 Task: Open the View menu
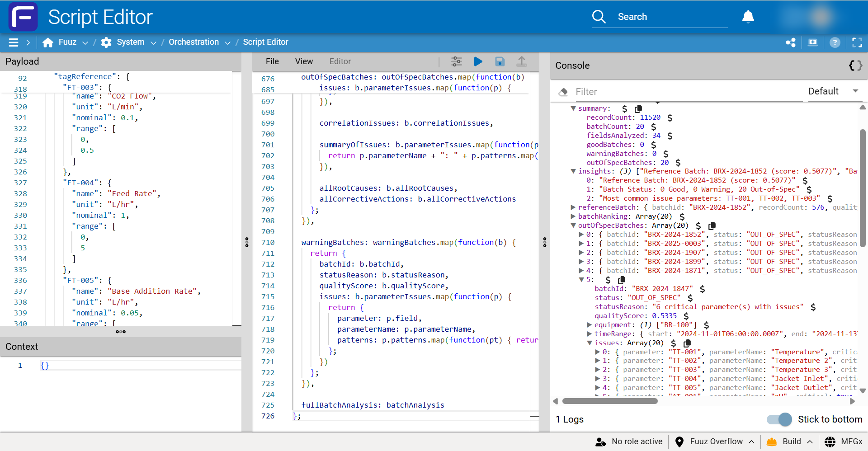coord(304,61)
